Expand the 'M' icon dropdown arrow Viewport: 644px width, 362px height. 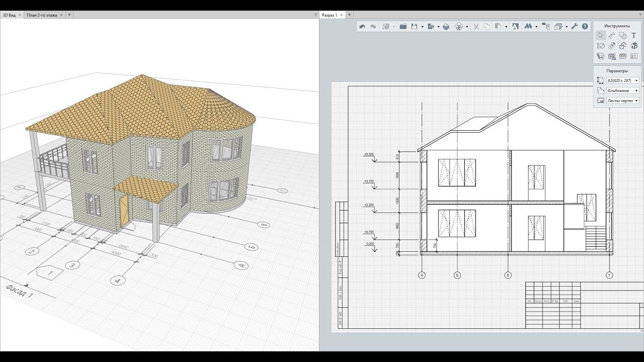tap(536, 27)
